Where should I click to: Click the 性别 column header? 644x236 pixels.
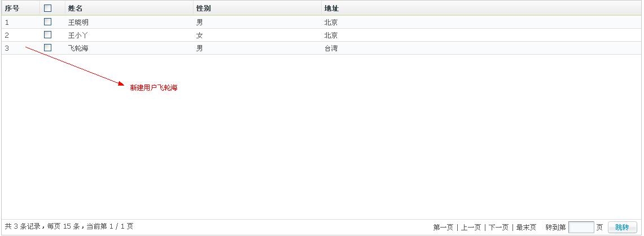203,8
